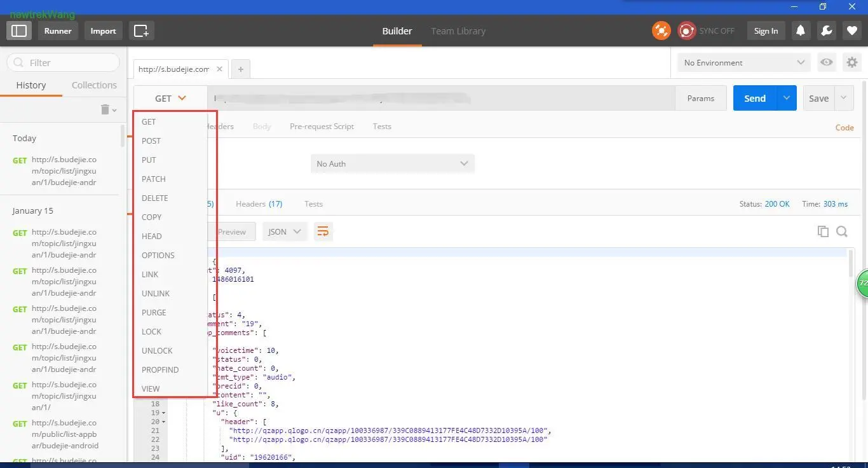Screen dimensions: 868x468
Task: Select PURGE from the method list
Action: [170, 312]
